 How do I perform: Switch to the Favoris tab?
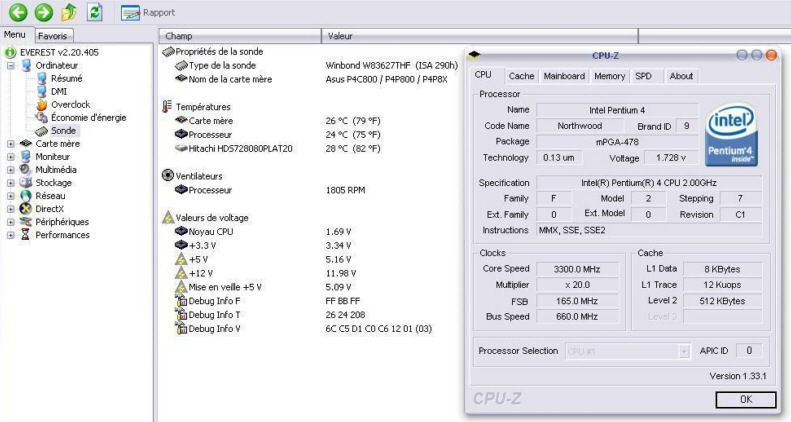tap(53, 36)
